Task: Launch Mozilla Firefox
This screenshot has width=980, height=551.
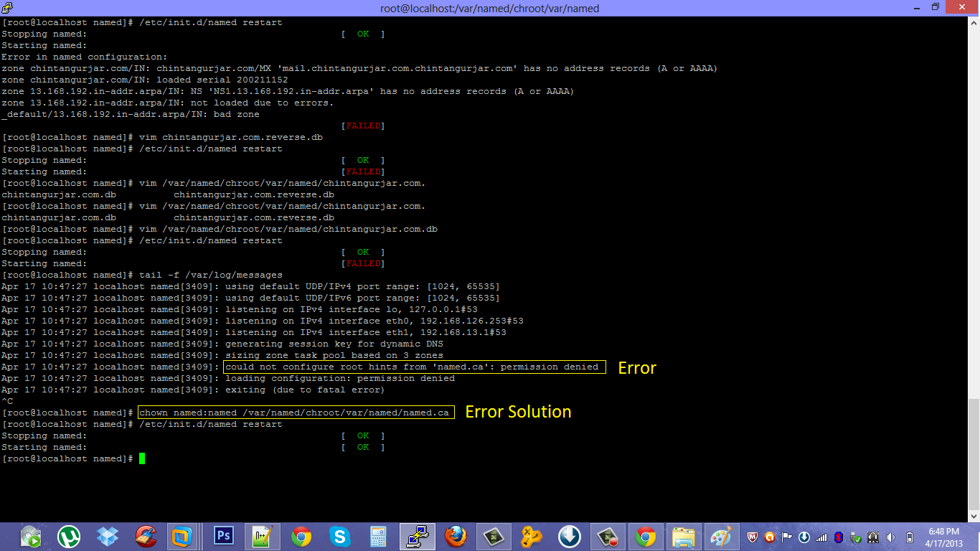Action: click(456, 536)
